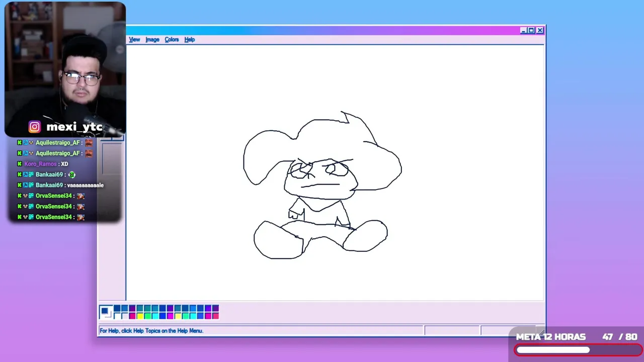Screen dimensions: 644x362
Task: Click the 47 / 80 goal counter
Action: tap(619, 337)
